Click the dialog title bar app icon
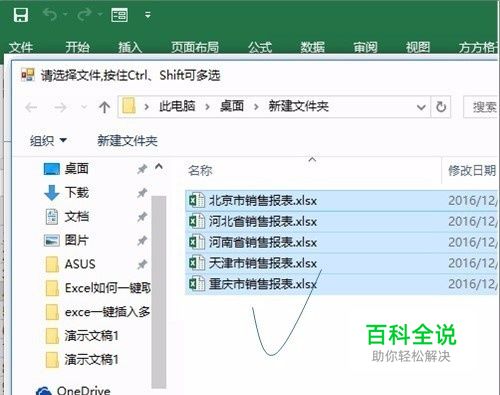 tap(28, 75)
